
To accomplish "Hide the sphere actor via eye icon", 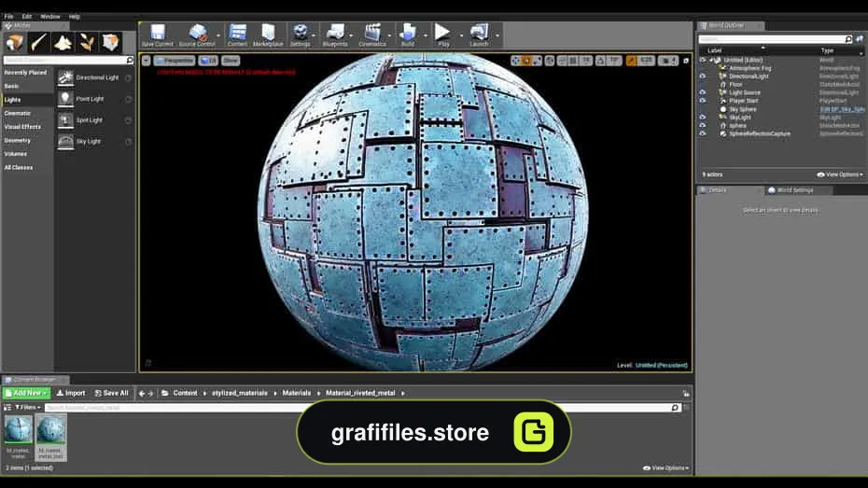I will [703, 126].
